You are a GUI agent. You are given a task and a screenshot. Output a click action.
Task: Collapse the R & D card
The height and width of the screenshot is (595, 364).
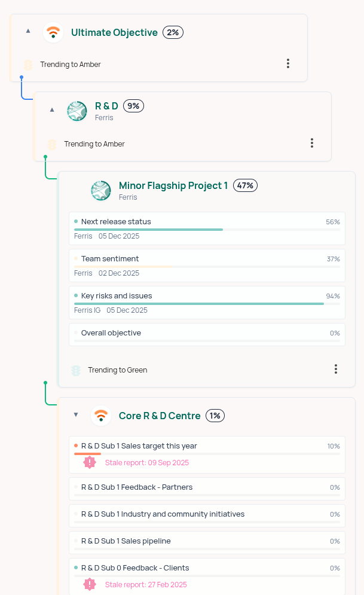tap(51, 109)
